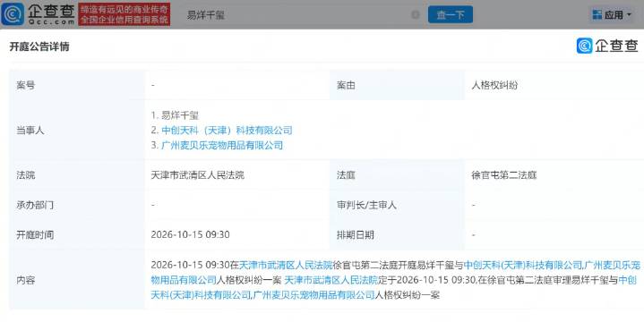Open the 应用 dropdown menu
The width and height of the screenshot is (644, 322).
611,15
